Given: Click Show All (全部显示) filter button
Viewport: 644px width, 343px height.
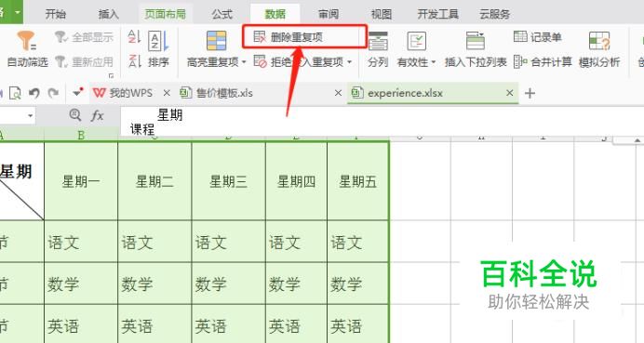Looking at the screenshot, I should click(x=84, y=37).
